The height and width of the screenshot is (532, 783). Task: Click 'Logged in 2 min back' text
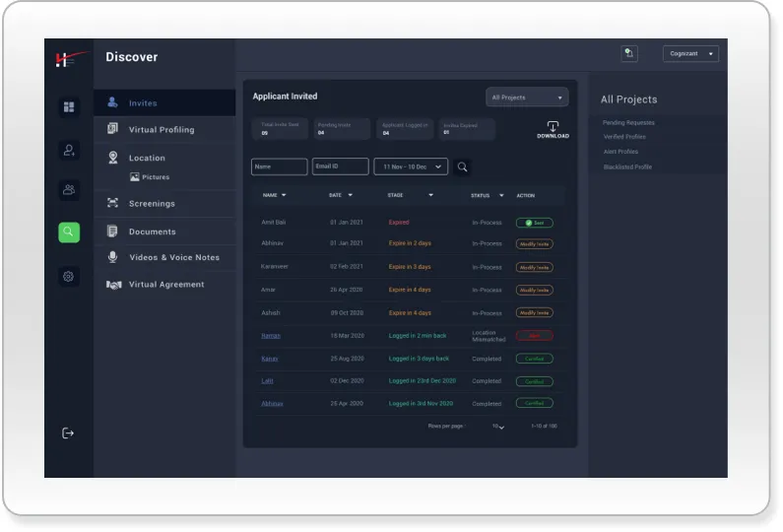(x=418, y=336)
